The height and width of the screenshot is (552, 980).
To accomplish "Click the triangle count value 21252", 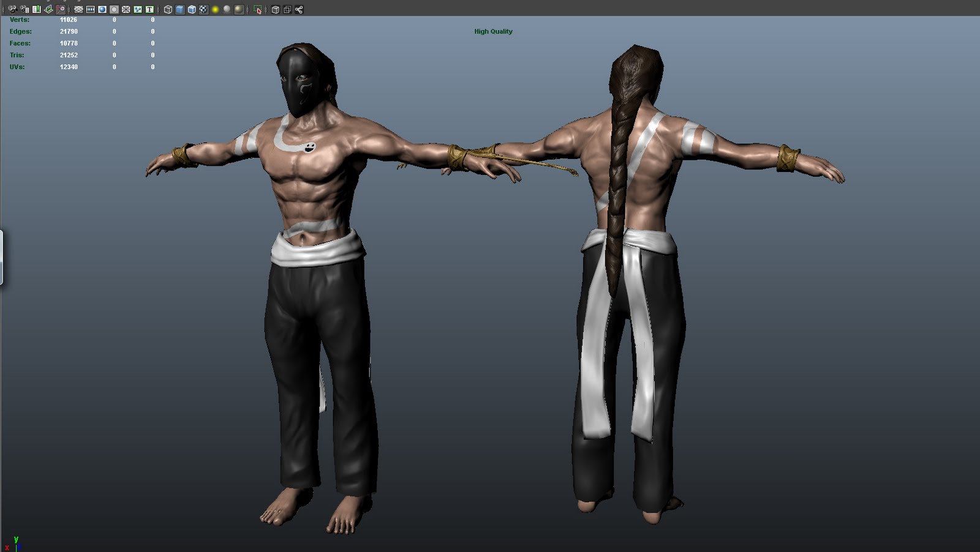I will coord(69,55).
